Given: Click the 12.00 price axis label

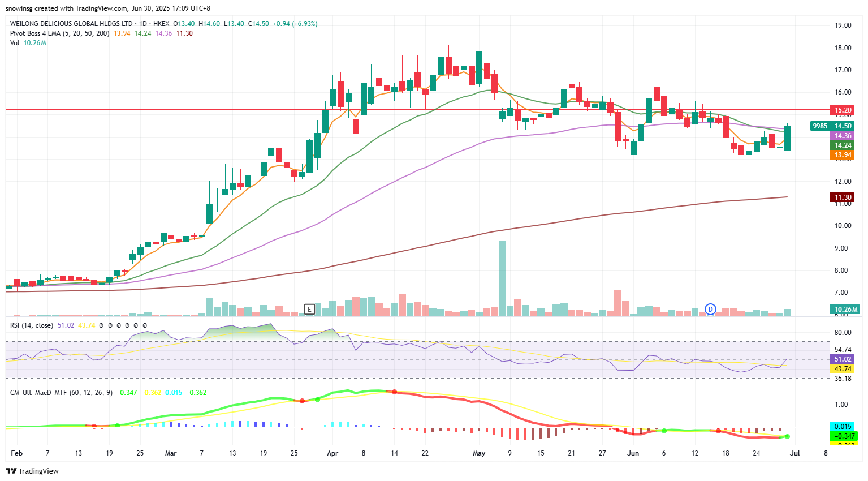Looking at the screenshot, I should click(x=843, y=182).
